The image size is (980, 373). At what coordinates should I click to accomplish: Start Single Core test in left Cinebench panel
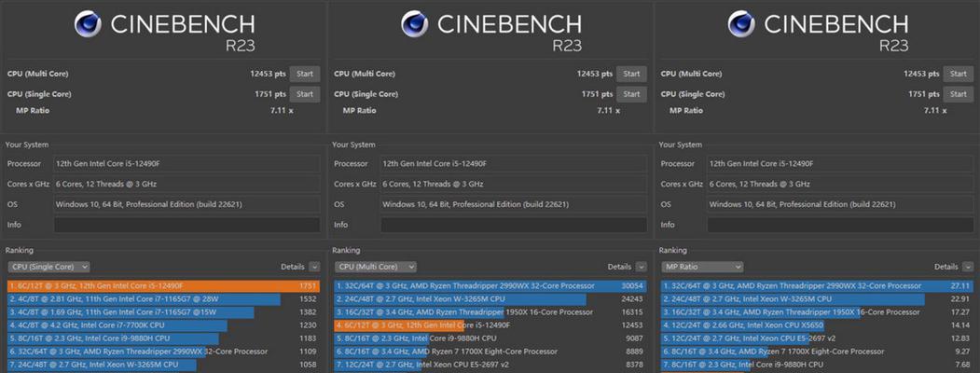click(x=305, y=94)
